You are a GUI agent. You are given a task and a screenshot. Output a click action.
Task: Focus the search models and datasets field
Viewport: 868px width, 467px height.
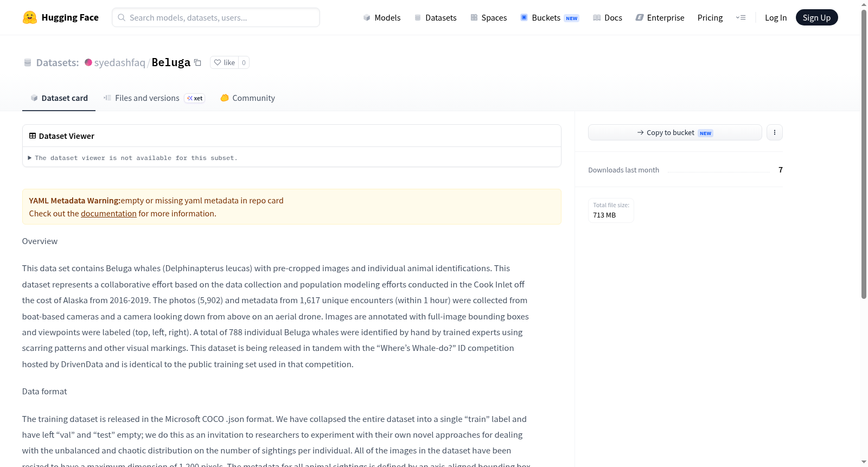tap(216, 17)
